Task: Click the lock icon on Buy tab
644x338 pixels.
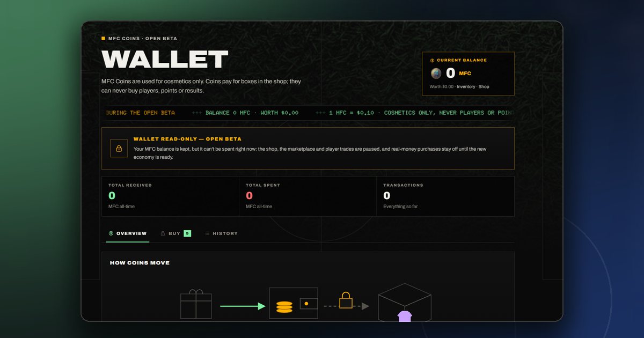Action: click(163, 233)
